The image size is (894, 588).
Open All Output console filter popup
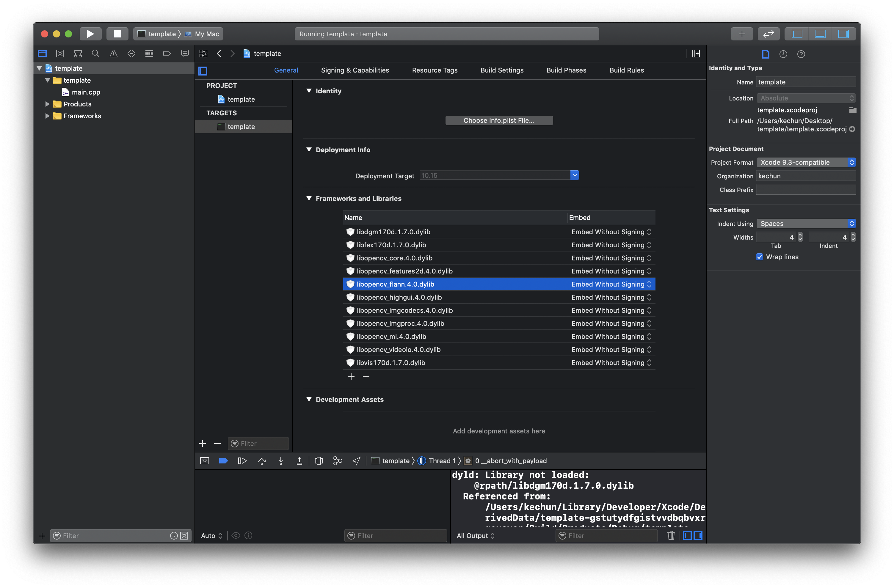[x=476, y=535]
